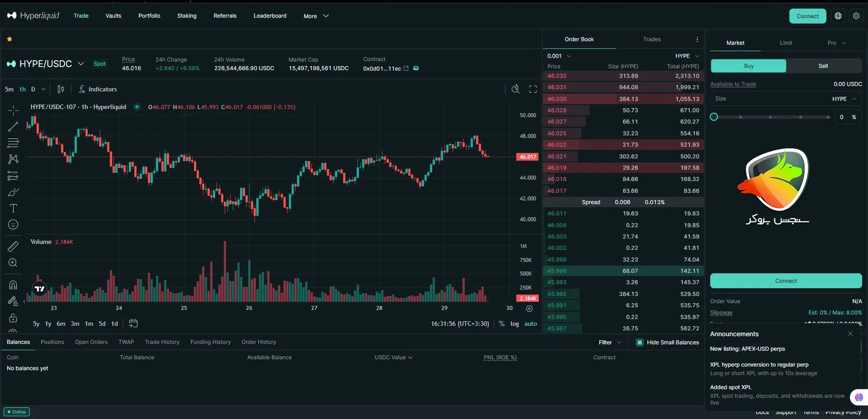Choose the text annotation tool
Image resolution: width=868 pixels, height=419 pixels.
(13, 208)
